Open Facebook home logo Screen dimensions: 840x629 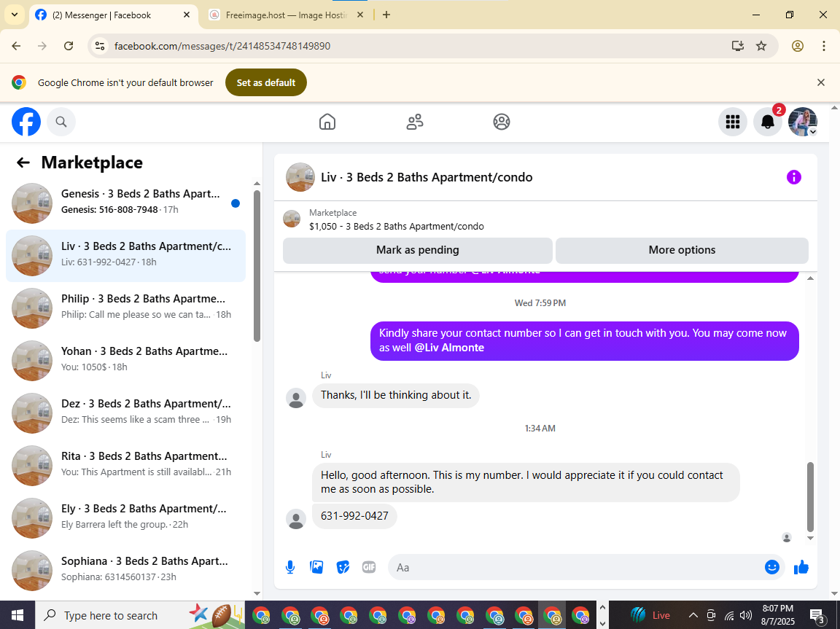tap(26, 122)
